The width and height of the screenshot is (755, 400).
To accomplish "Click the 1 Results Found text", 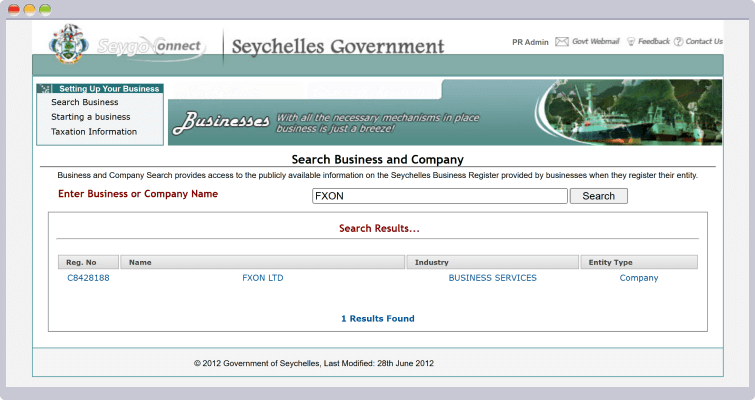I will click(378, 319).
